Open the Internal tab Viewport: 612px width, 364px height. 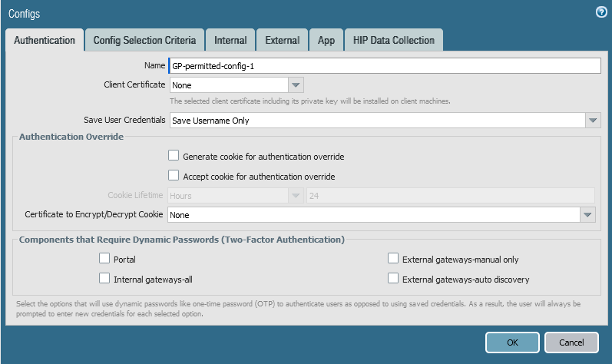point(230,40)
